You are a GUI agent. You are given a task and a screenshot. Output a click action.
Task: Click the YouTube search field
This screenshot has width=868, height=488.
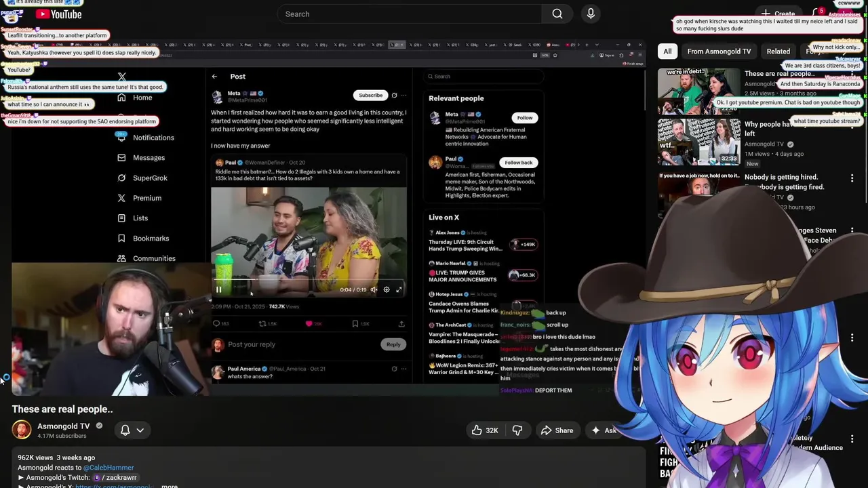410,14
